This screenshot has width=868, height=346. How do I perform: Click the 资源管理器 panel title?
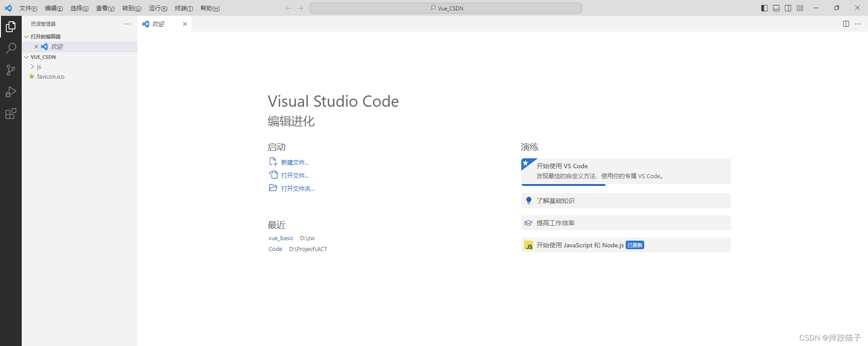(x=43, y=24)
